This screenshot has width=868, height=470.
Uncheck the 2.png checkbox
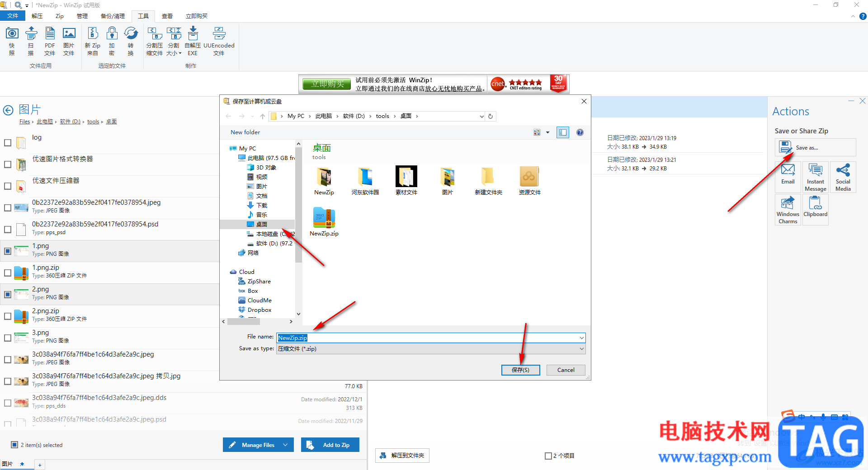pos(8,294)
